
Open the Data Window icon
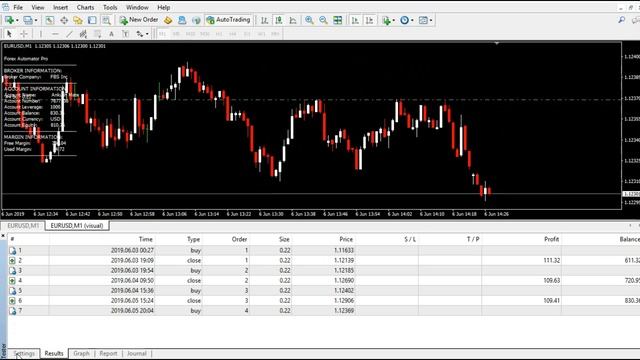click(64, 20)
